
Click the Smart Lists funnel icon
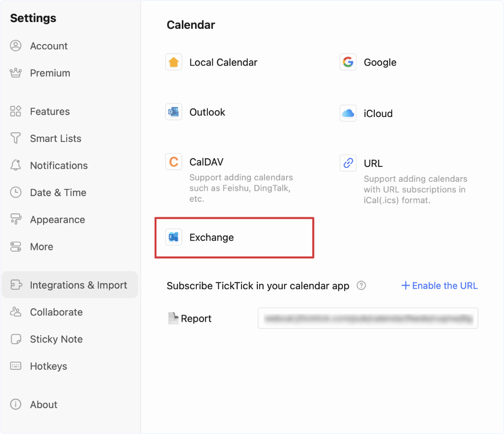(16, 138)
